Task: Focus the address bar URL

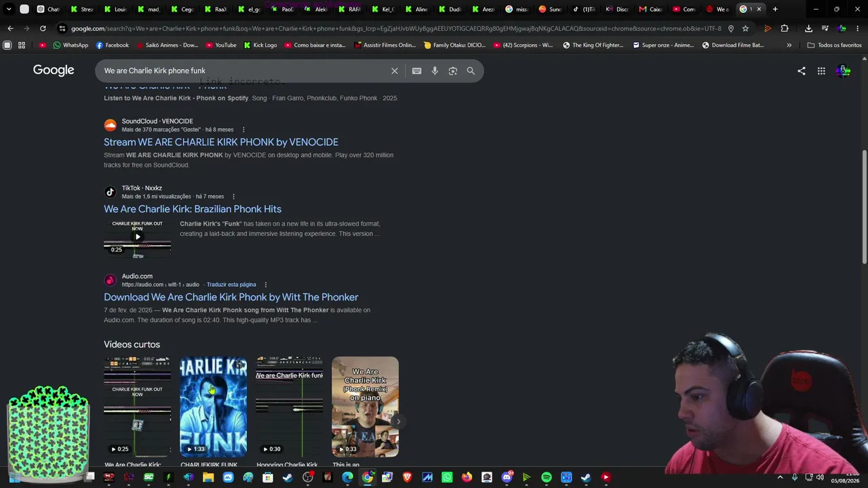Action: point(396,28)
